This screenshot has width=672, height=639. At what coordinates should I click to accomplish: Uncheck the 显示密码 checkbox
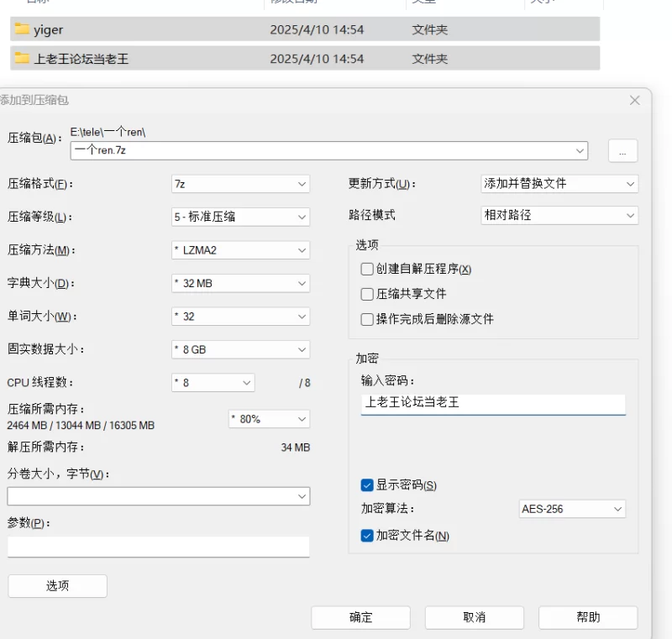[x=367, y=485]
